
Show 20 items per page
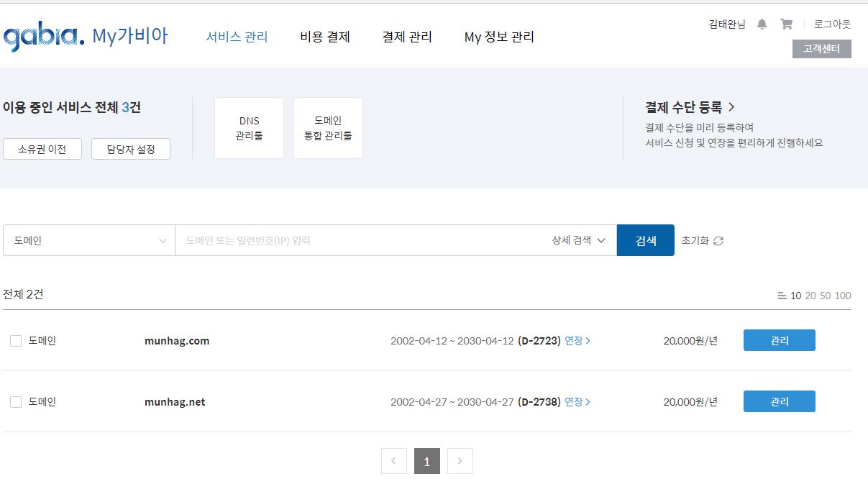point(810,296)
